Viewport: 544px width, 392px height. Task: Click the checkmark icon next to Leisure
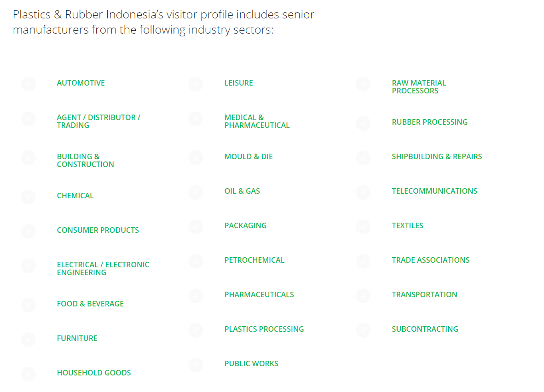[196, 84]
